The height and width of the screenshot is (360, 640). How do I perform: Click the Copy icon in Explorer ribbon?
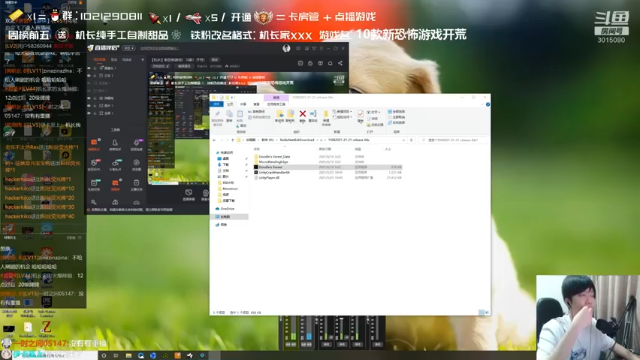[229, 115]
